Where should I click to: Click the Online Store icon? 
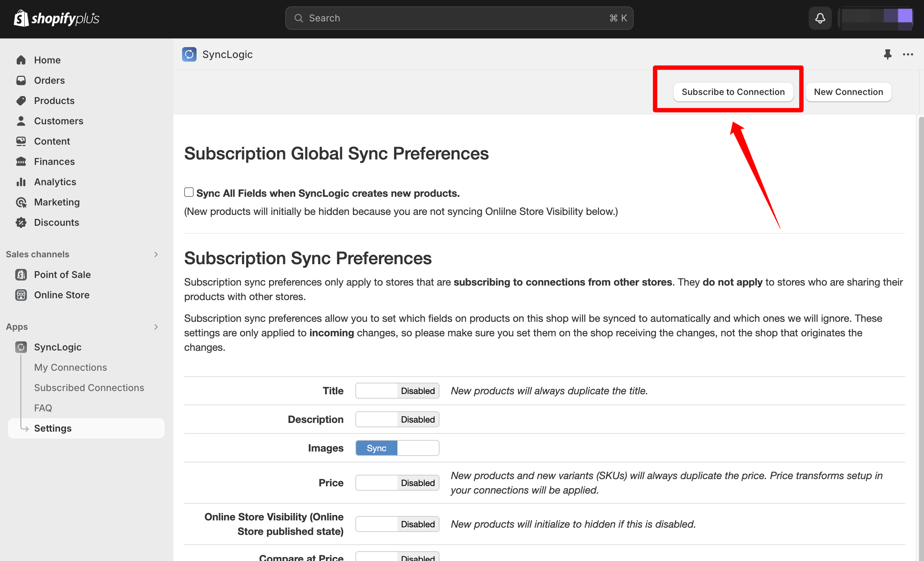coord(21,295)
